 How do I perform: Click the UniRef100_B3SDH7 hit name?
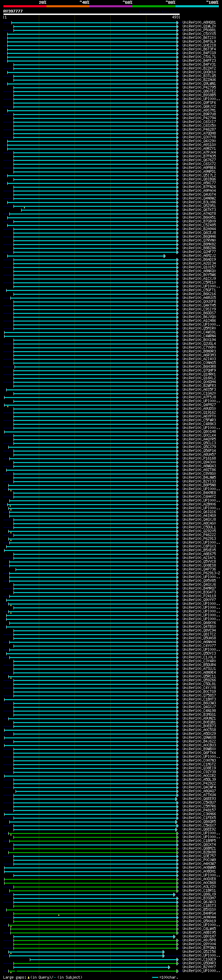click(199, 898)
